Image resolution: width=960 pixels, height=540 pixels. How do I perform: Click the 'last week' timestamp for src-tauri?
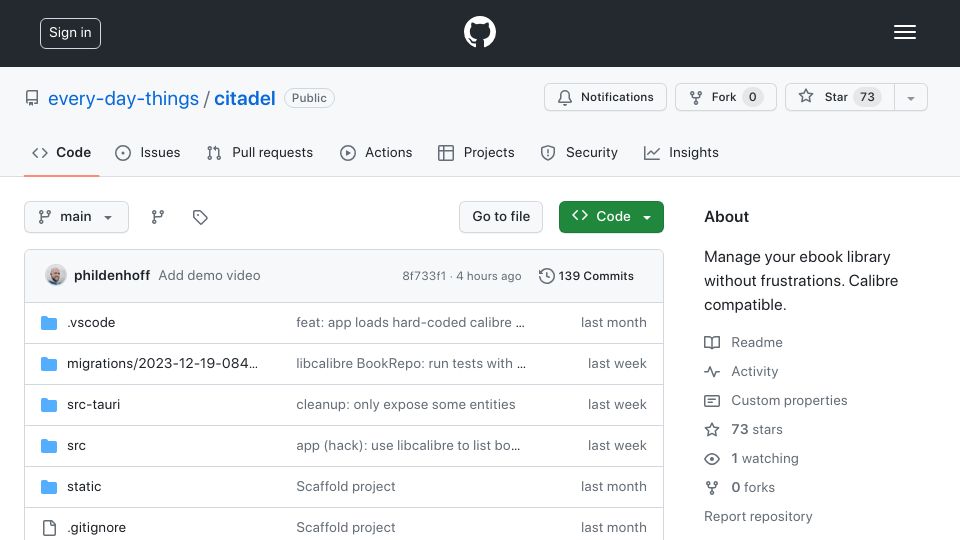[617, 405]
